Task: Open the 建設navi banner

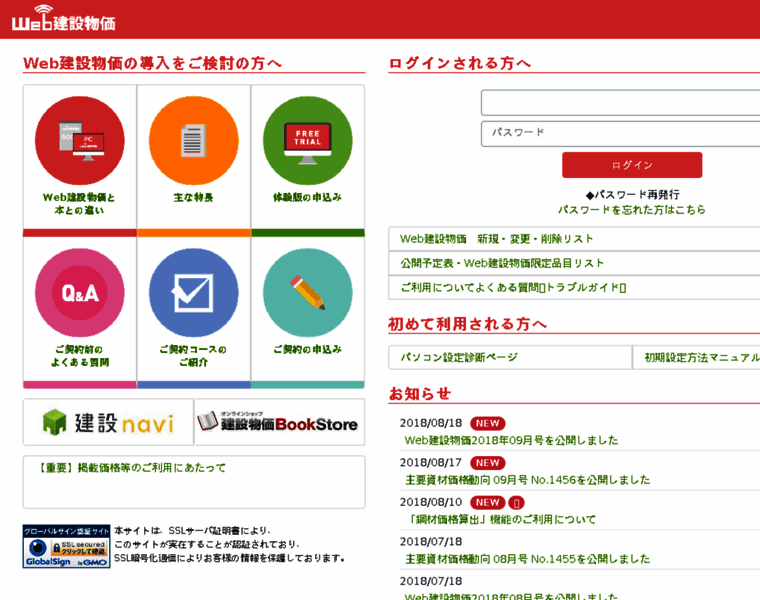Action: pos(108,422)
